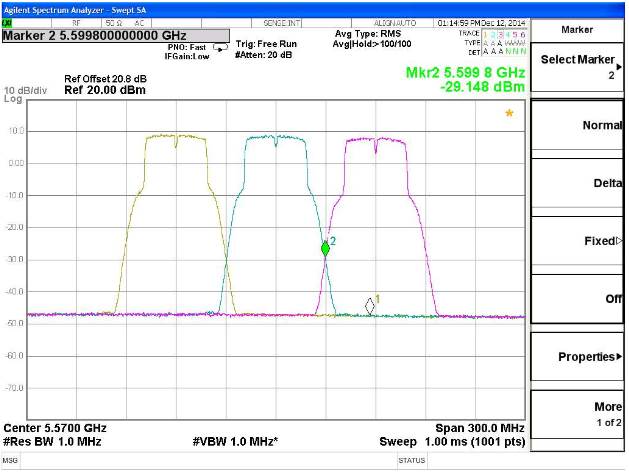Viewport: 629px width, 475px height.
Task: Click the green marker 2 diamond on the trace
Action: pyautogui.click(x=325, y=248)
